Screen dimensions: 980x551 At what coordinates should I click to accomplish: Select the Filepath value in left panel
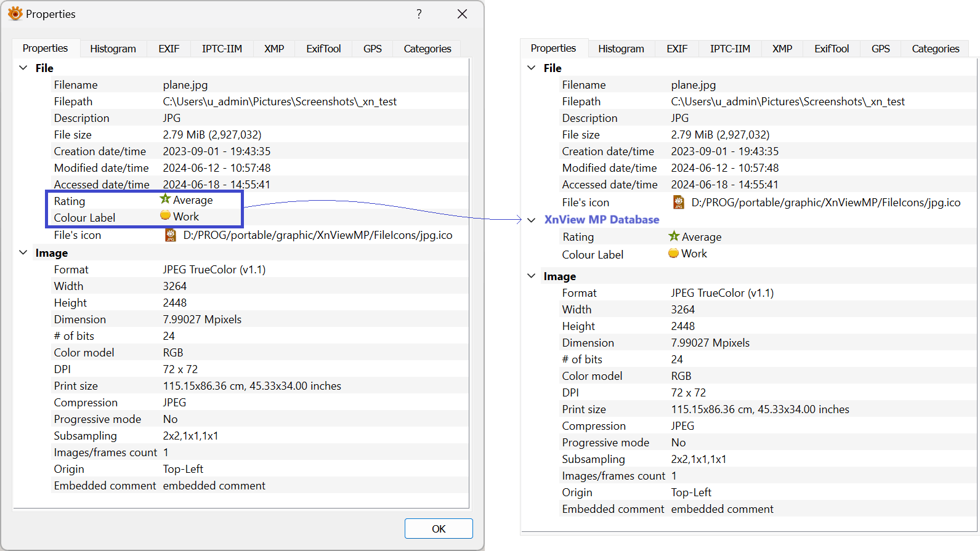(x=280, y=102)
